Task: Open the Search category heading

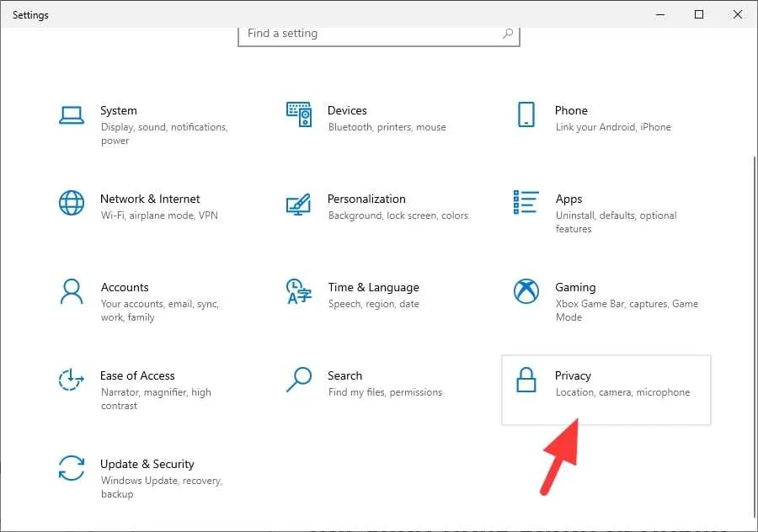Action: coord(344,376)
